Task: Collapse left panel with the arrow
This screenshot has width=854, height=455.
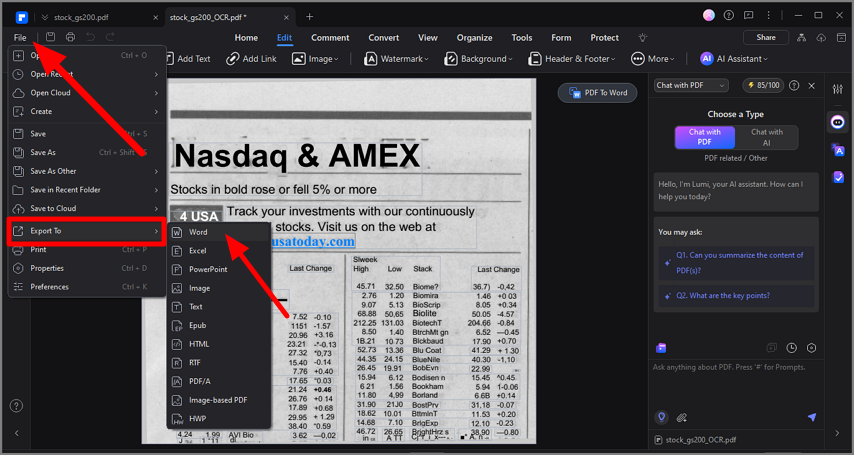Action: click(x=16, y=433)
